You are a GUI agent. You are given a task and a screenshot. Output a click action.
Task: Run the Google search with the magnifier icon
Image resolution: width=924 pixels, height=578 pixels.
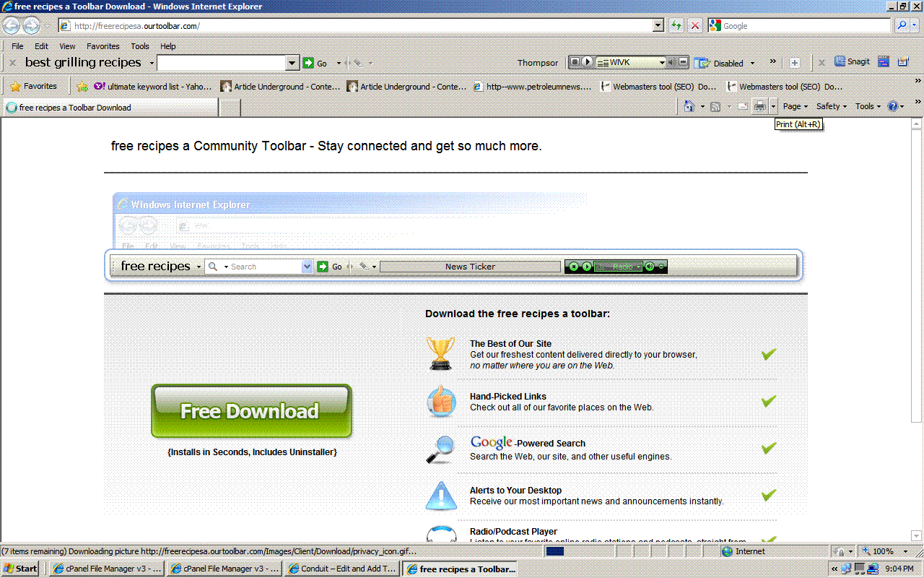tap(902, 25)
